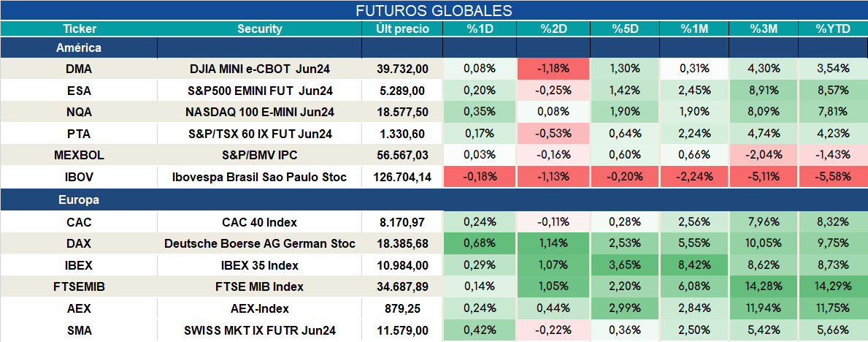Select the red -5,58% YTD cell

[x=832, y=178]
